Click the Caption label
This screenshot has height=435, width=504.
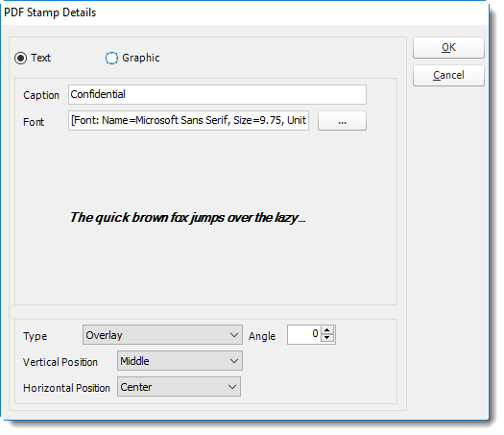click(x=41, y=95)
